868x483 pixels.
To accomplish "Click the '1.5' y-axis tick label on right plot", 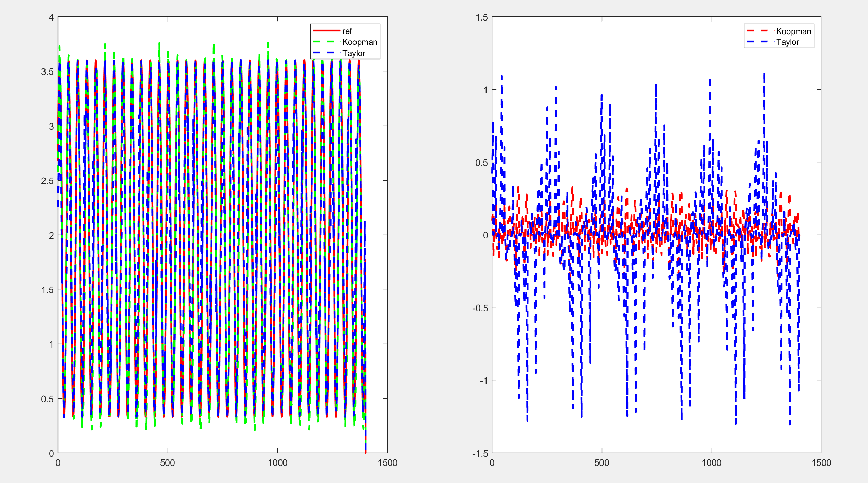I will click(x=481, y=17).
